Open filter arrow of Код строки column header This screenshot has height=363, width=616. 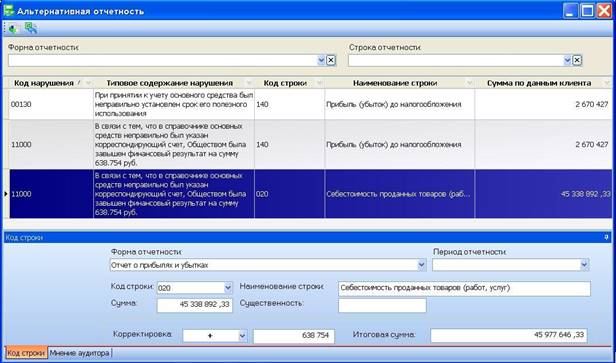click(319, 83)
